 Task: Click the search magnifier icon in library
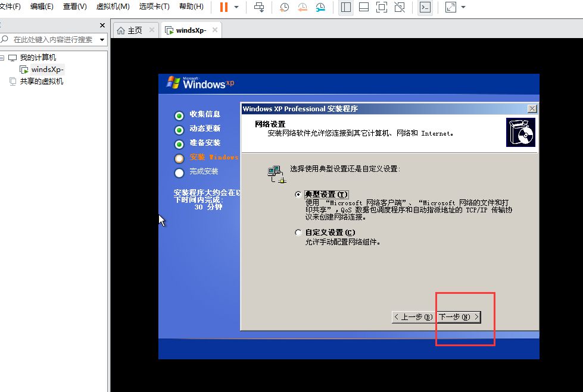pyautogui.click(x=4, y=39)
